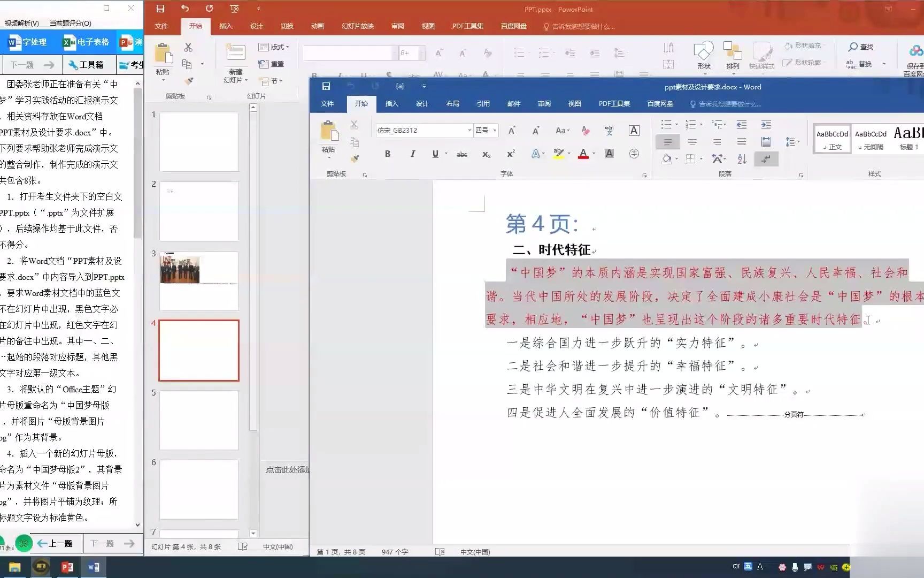Switch to the 审阅 ribbon tab in Word
924x578 pixels.
click(544, 103)
